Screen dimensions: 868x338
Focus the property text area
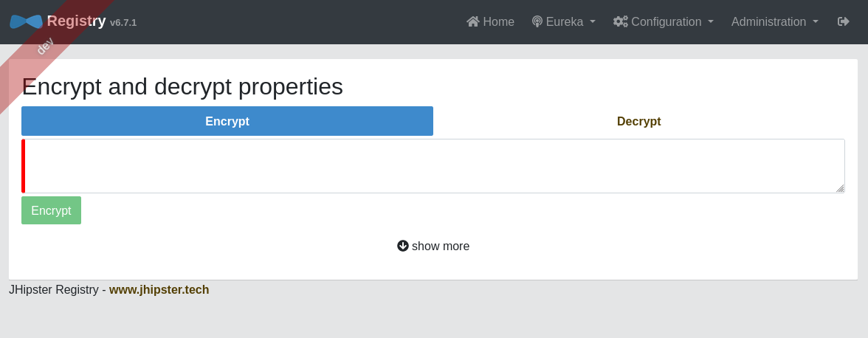[434, 166]
